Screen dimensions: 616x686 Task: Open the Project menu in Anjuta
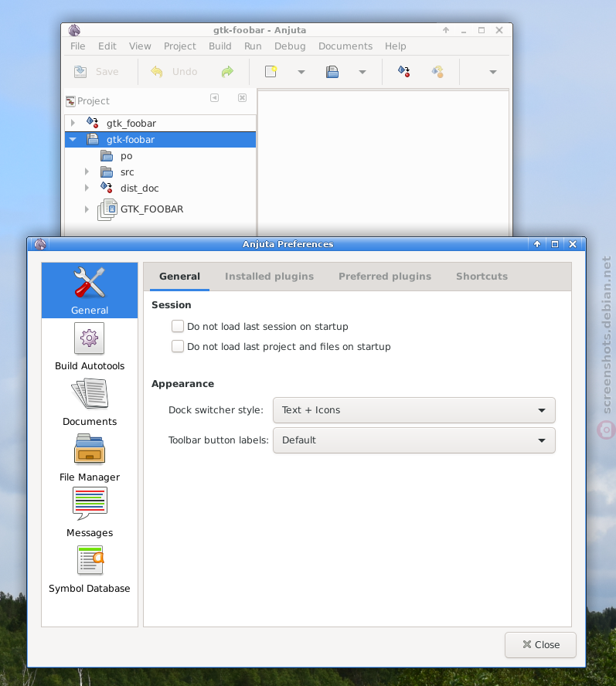pos(180,46)
